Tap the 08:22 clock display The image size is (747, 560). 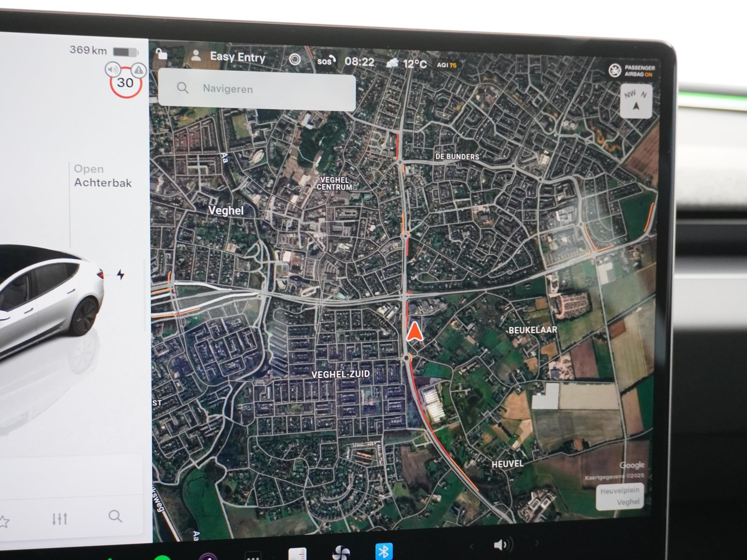pos(359,62)
